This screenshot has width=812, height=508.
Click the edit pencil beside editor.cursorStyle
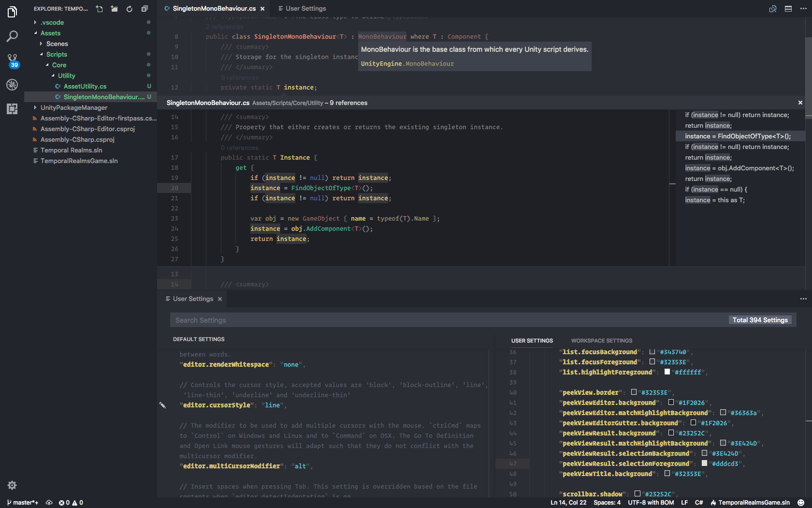pyautogui.click(x=162, y=405)
